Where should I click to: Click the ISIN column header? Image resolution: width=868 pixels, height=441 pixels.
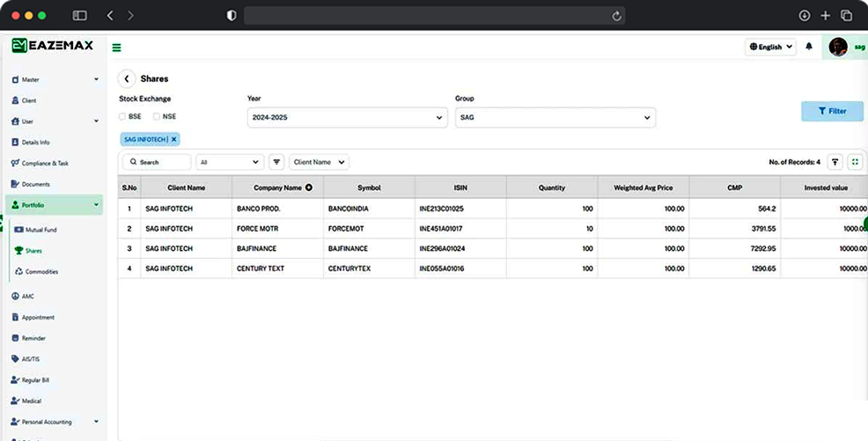[460, 187]
